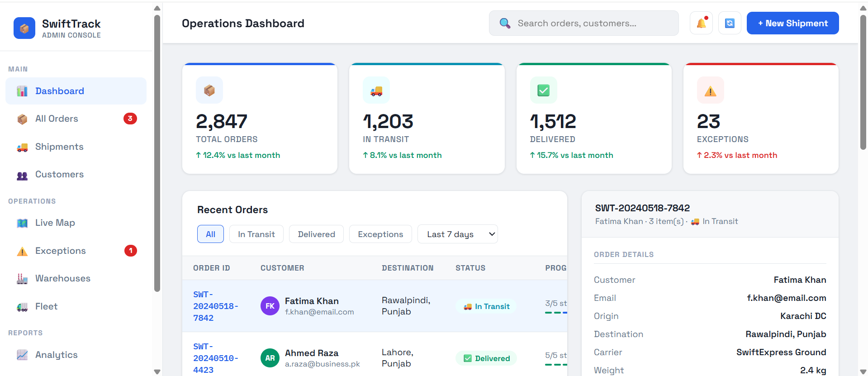Open order SWT-20240510-4423 link
The height and width of the screenshot is (376, 868).
215,358
